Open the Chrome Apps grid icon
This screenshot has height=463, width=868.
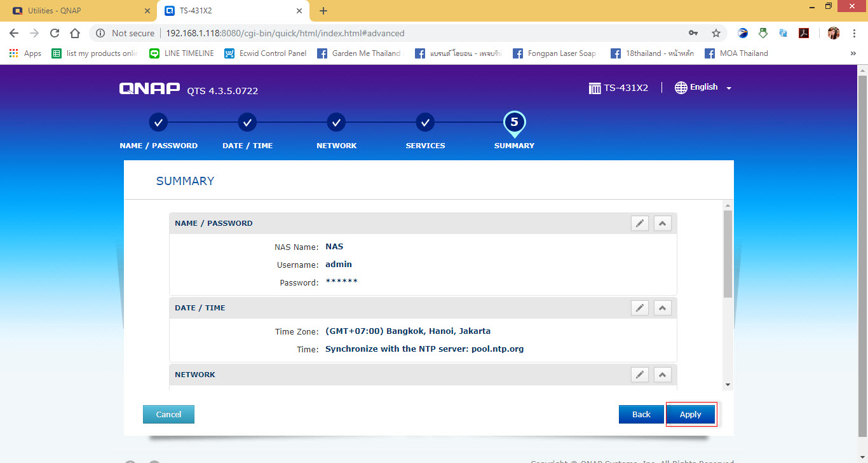coord(14,53)
